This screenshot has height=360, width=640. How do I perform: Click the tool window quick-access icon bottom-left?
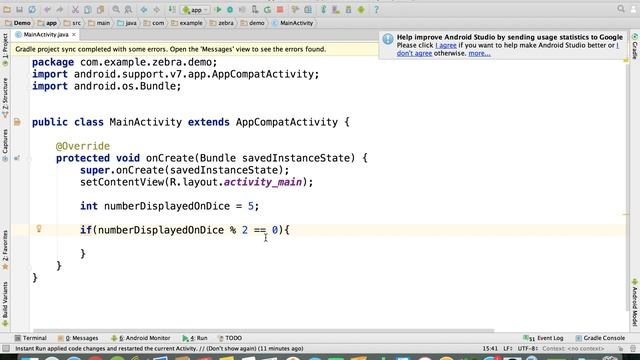[x=6, y=349]
